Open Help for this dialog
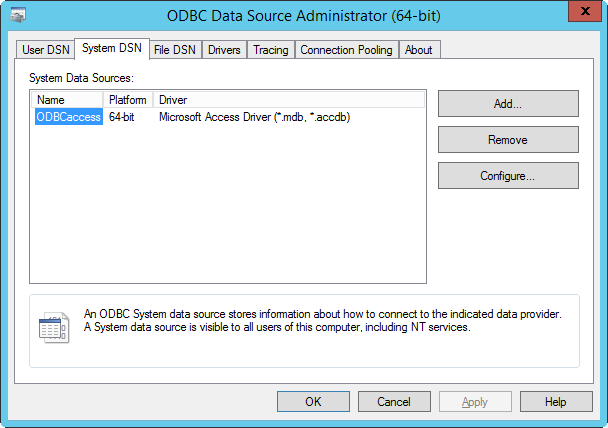 click(x=556, y=402)
